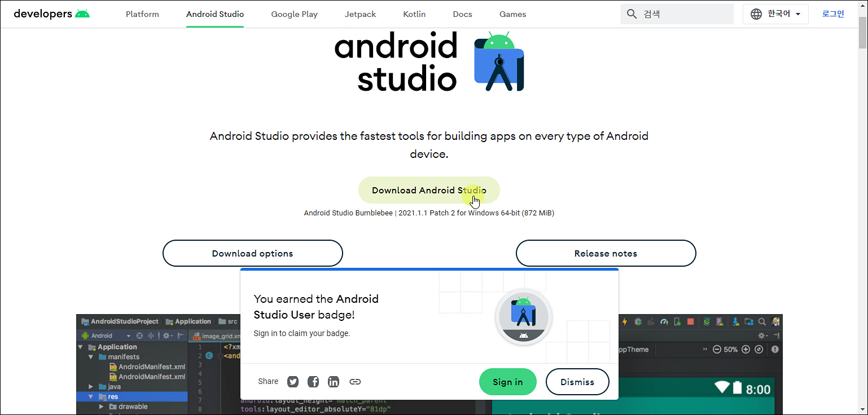Click the Application breadcrumb in IDE screenshot
Screen dimensions: 868x415
point(188,321)
